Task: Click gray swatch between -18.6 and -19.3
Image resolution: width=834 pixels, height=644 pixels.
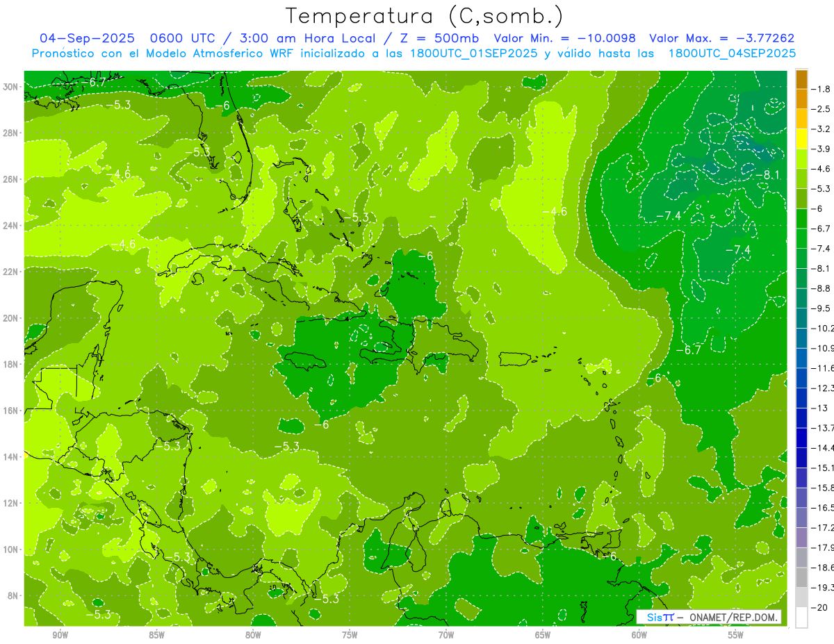Action: point(801,577)
